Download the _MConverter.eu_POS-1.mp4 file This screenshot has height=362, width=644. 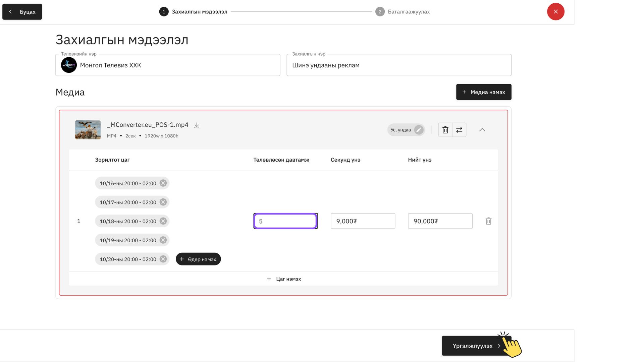197,125
